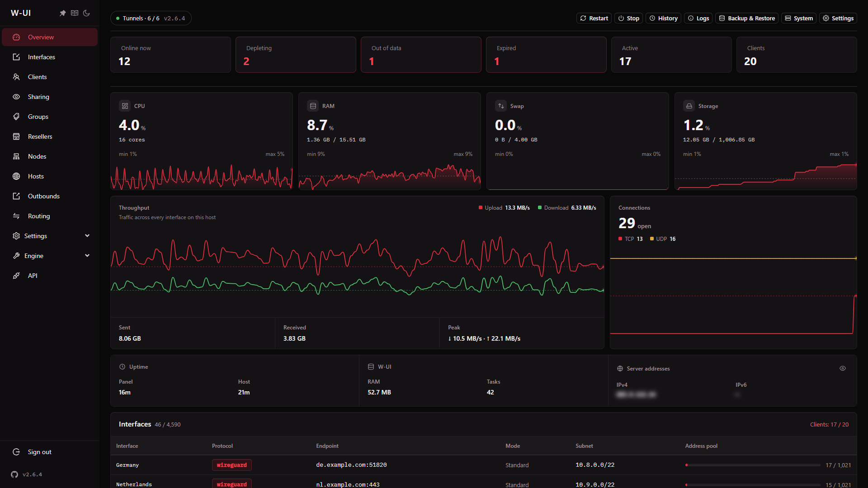Click the Resellers store icon
The height and width of the screenshot is (488, 868).
16,136
